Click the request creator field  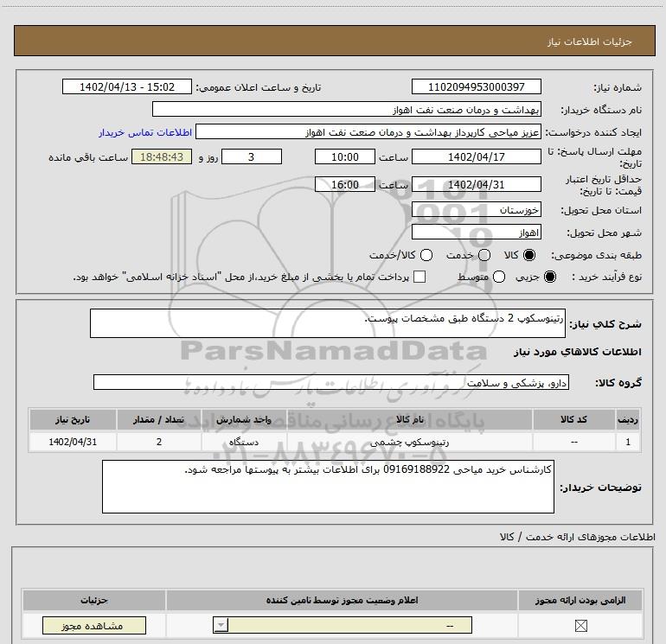(368, 131)
